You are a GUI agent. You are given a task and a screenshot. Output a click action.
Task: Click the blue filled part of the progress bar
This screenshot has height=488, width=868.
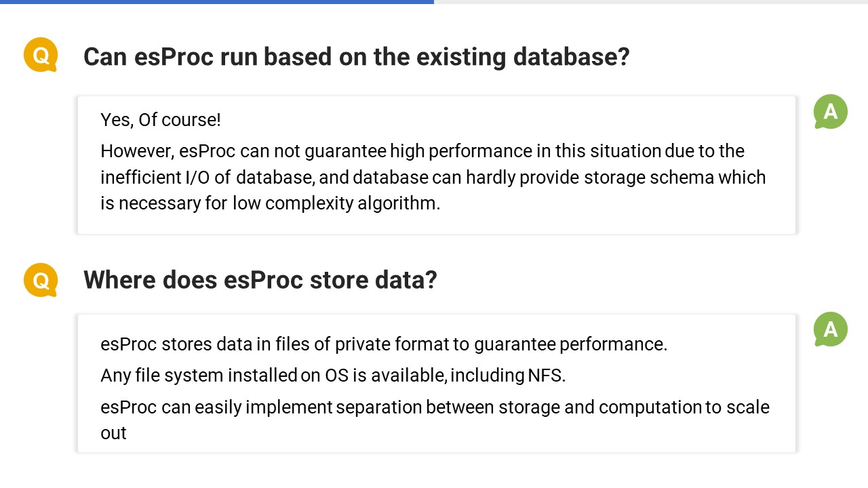(217, 2)
